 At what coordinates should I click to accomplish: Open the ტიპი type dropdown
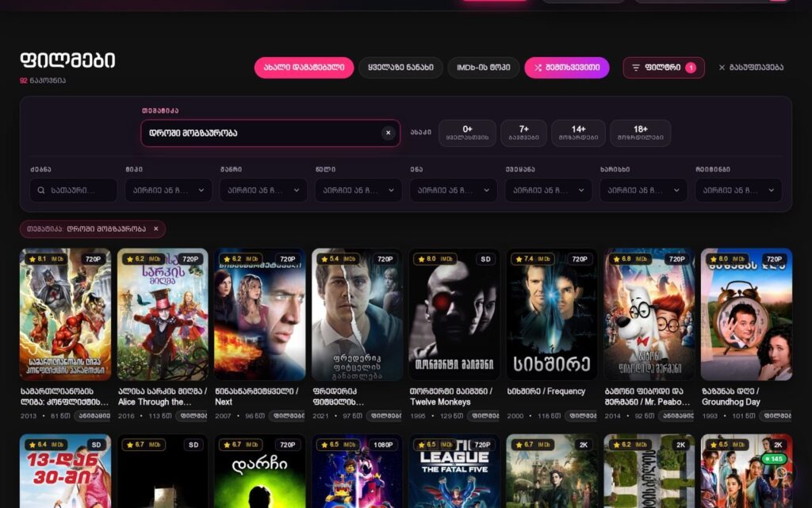pos(168,190)
